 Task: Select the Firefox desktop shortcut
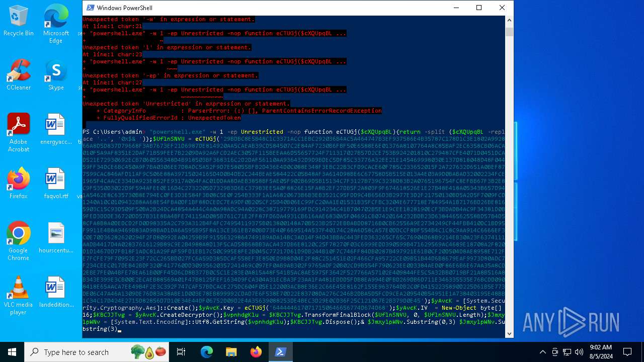pos(19,183)
